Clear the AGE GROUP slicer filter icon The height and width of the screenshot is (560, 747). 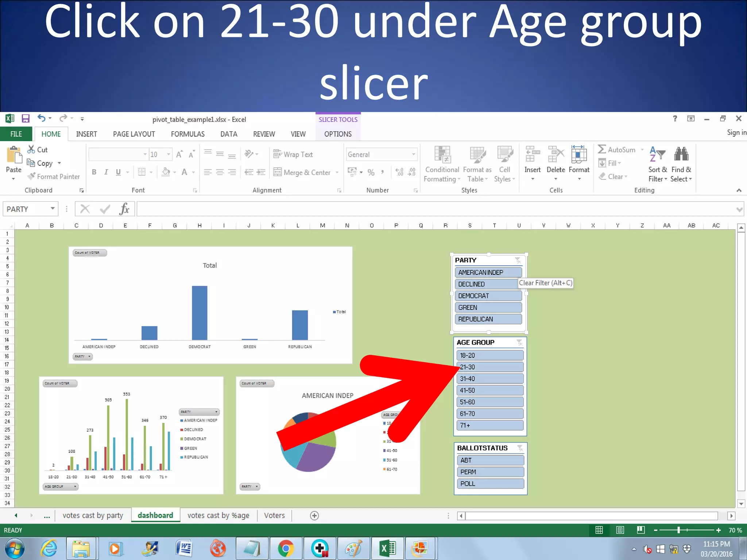point(519,342)
